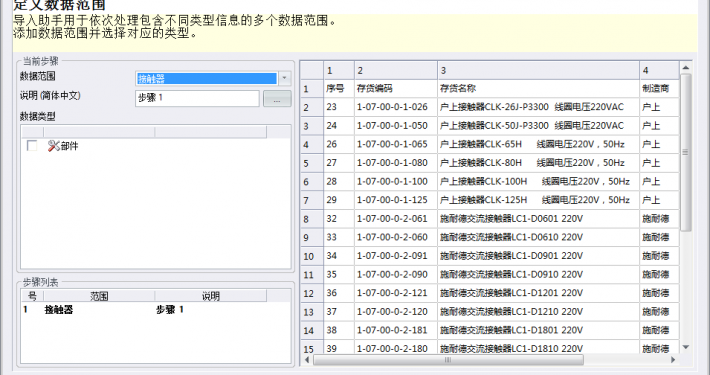Select column header 2 in the preview table
The height and width of the screenshot is (375, 710).
click(396, 70)
